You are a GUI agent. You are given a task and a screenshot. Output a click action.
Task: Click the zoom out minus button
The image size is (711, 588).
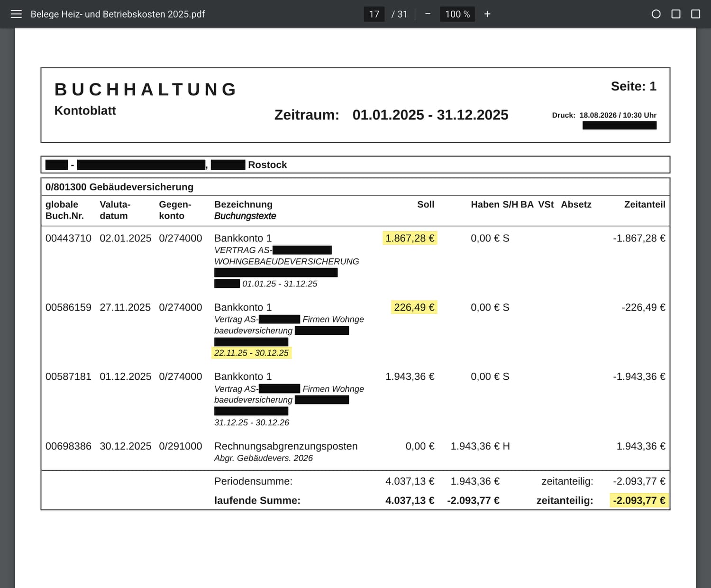click(x=428, y=14)
